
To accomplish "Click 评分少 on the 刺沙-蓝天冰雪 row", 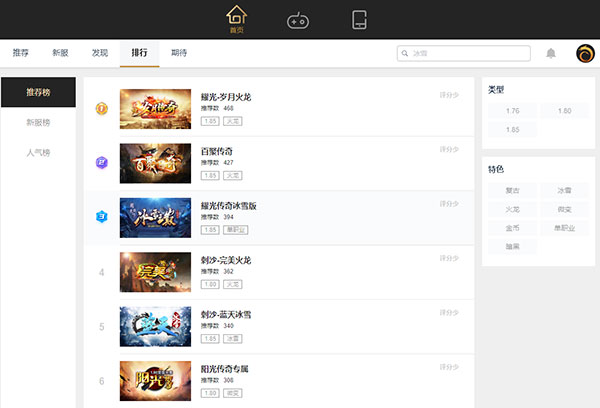I will [449, 312].
